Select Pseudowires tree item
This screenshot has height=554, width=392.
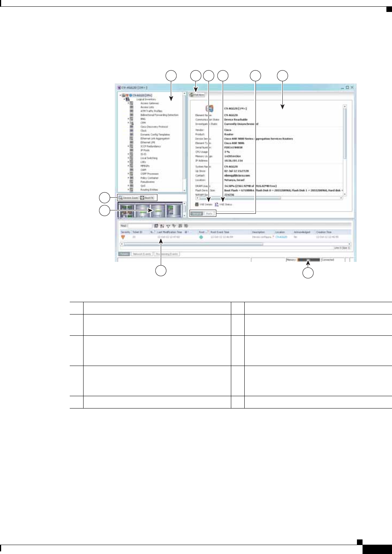[147, 182]
